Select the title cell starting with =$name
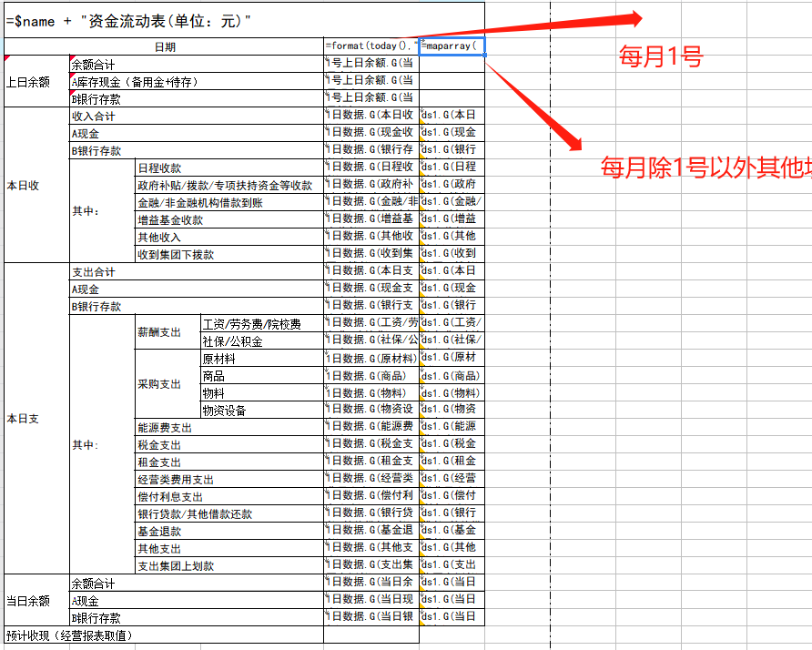The image size is (812, 650). point(245,20)
